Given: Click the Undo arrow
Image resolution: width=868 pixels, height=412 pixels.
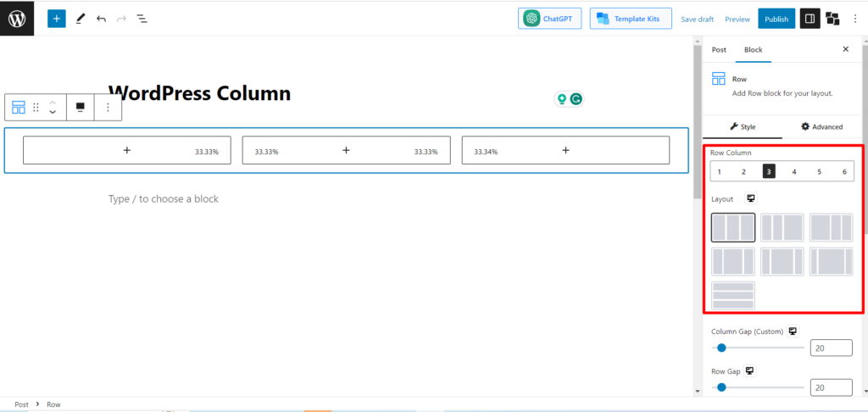Looking at the screenshot, I should [102, 19].
